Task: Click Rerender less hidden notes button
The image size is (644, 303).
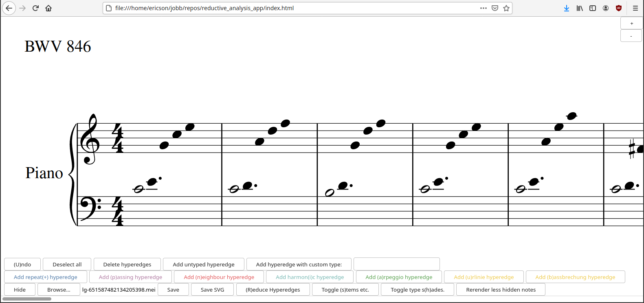Action: click(501, 290)
